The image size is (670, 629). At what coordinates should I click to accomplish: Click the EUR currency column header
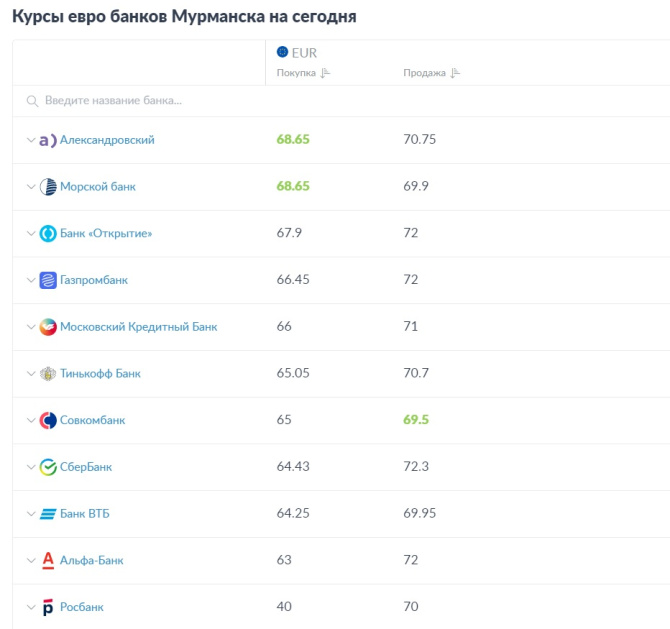(x=303, y=53)
